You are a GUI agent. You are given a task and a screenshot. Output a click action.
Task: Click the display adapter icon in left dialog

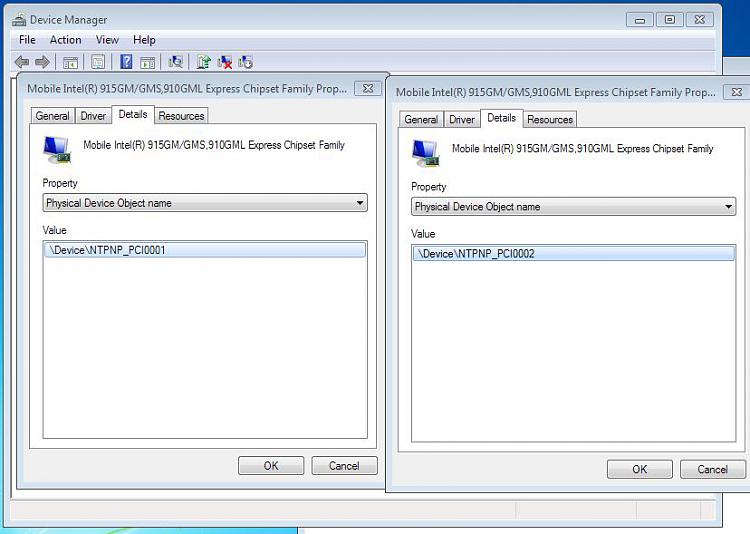(57, 150)
